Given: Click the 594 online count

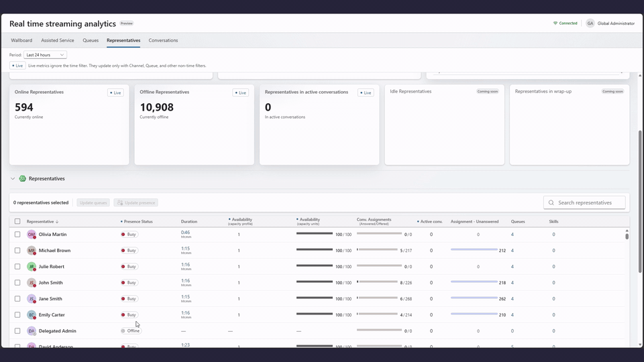Looking at the screenshot, I should click(24, 107).
